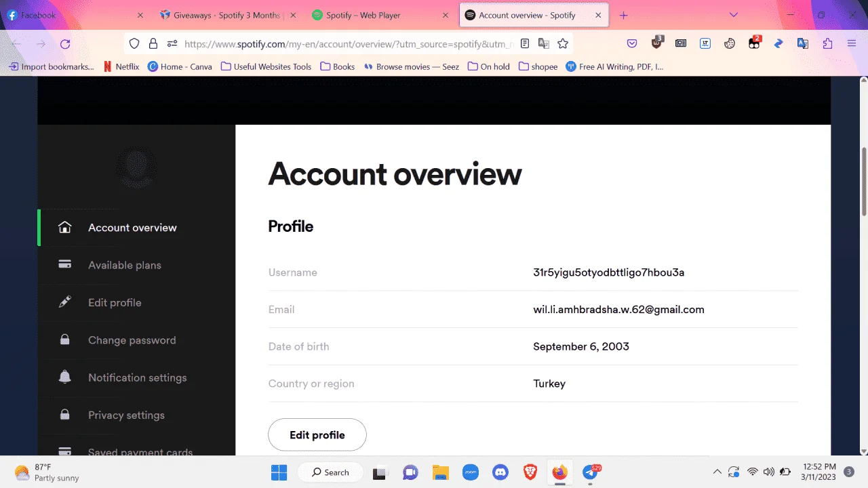Switch to the Spotify Web Player tab
The image size is (868, 488).
[x=380, y=15]
